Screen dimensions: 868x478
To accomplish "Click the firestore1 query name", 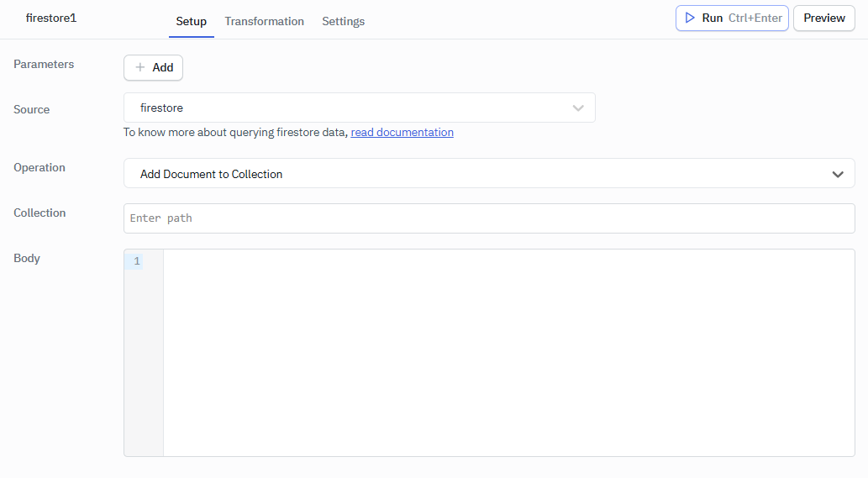I will [x=51, y=18].
